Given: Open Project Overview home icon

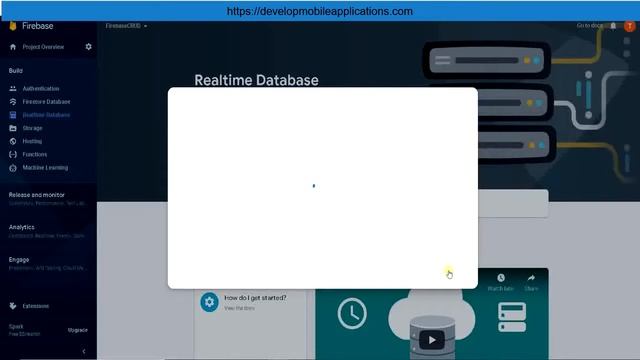Looking at the screenshot, I should click(x=13, y=47).
